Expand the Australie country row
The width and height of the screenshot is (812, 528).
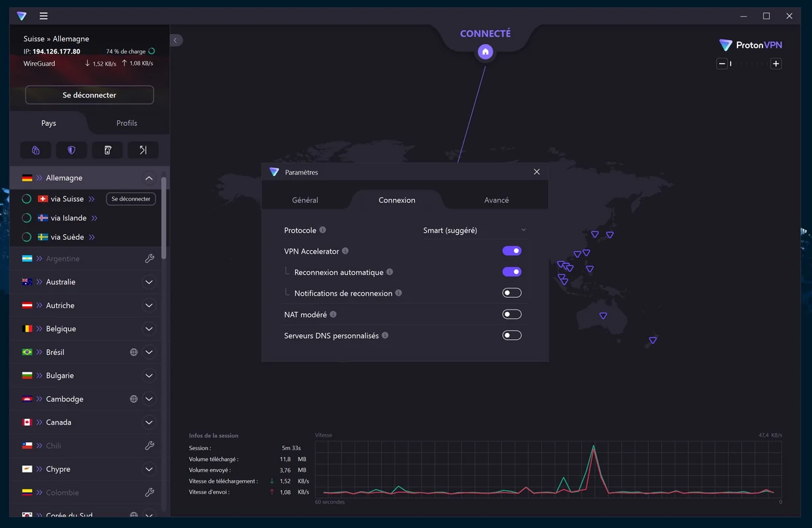[x=149, y=282]
